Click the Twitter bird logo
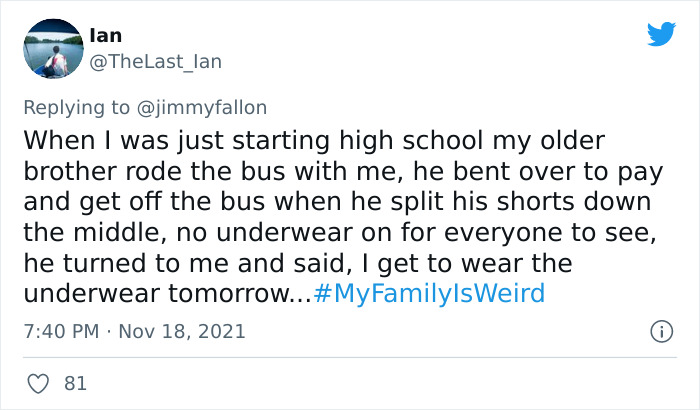The image size is (700, 410). coord(662,34)
